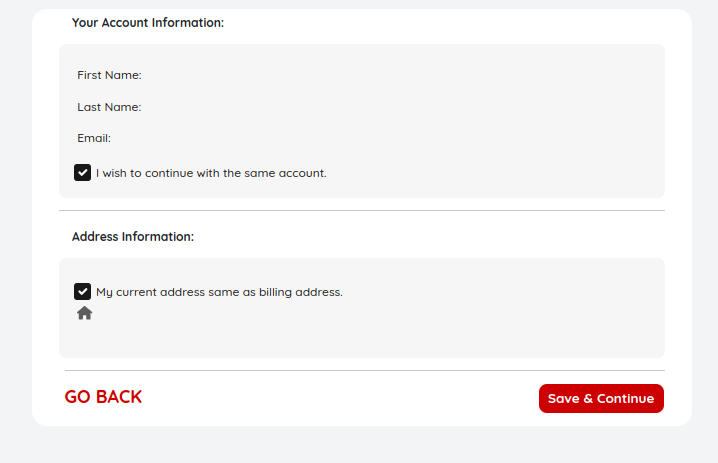Uncheck the continue with same account checkbox
The image size is (718, 463).
83,172
